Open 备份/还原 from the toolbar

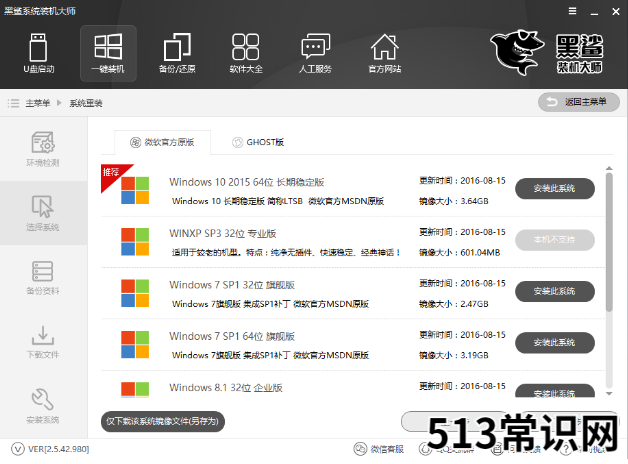(x=177, y=53)
